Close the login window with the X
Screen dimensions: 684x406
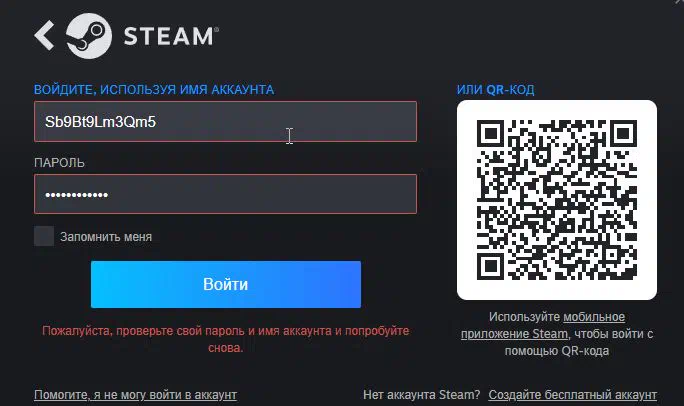(678, 2)
